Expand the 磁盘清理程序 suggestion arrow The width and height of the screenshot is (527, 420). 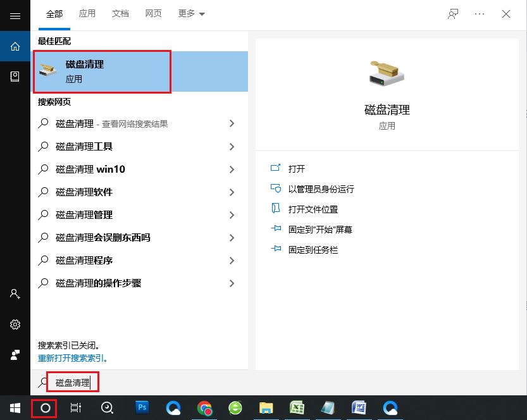click(x=232, y=261)
